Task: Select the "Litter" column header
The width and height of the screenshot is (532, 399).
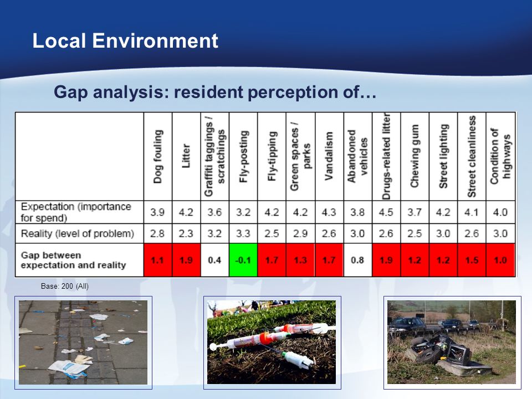Action: pos(186,156)
